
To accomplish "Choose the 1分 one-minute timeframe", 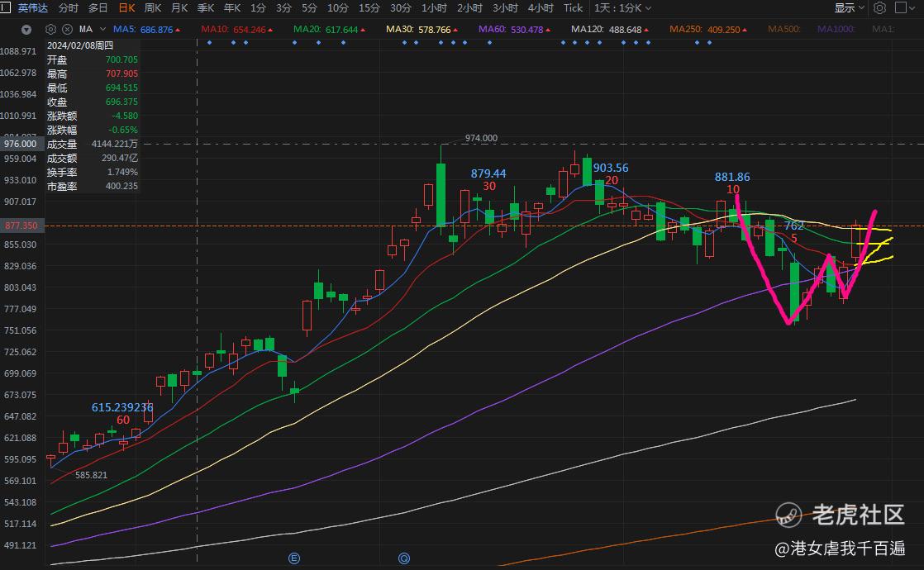I will tap(258, 7).
